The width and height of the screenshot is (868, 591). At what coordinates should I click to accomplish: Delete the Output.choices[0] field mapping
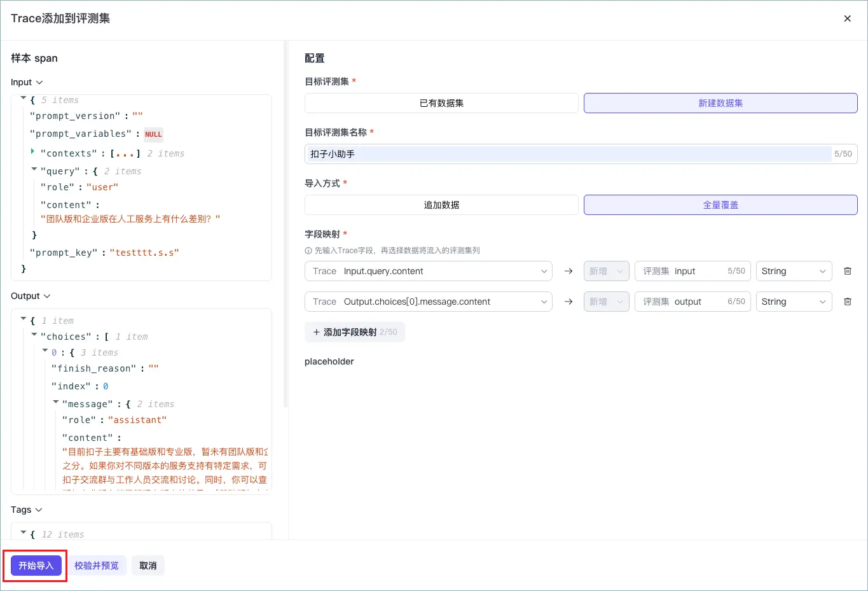[847, 302]
